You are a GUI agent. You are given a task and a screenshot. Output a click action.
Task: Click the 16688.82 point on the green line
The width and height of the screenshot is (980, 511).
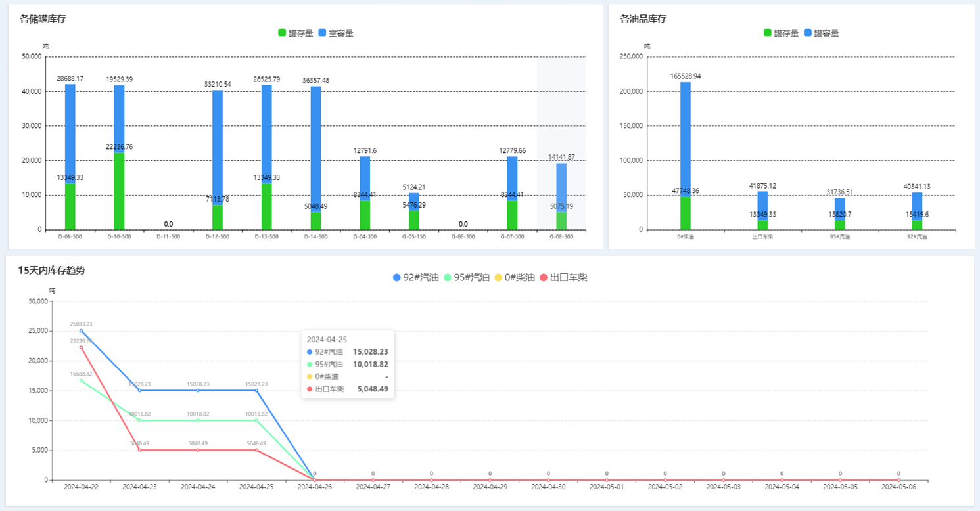coord(82,380)
